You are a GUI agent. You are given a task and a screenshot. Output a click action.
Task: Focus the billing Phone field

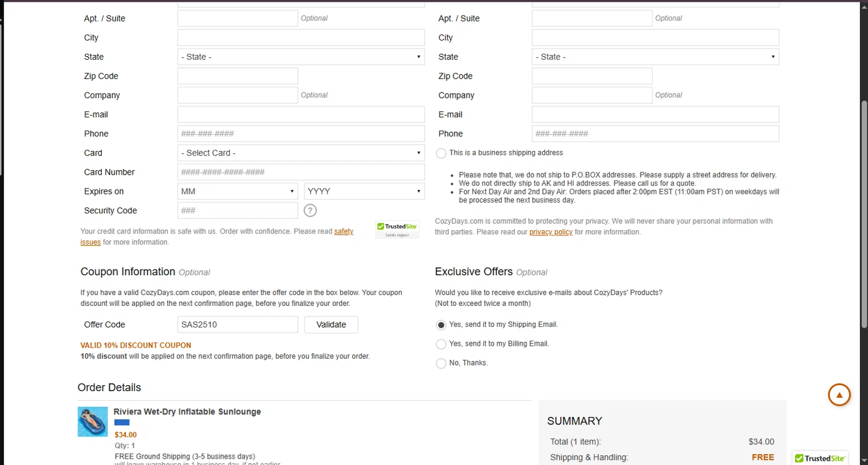pos(301,134)
